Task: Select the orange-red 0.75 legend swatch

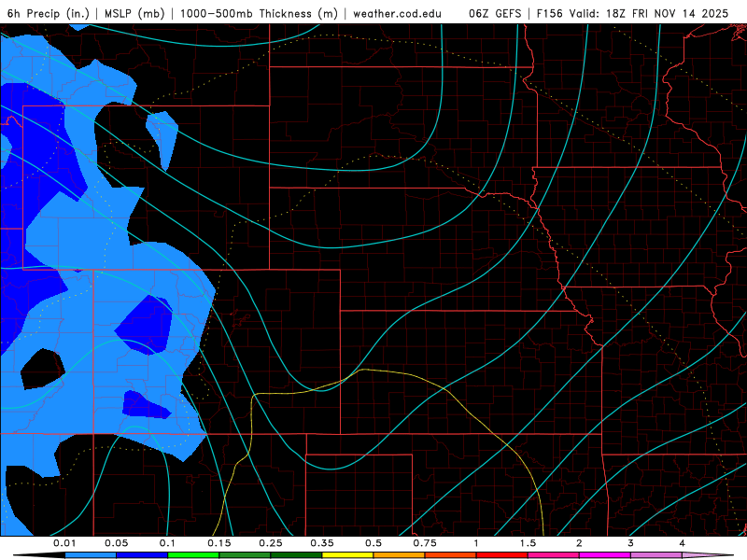Action: click(x=451, y=555)
